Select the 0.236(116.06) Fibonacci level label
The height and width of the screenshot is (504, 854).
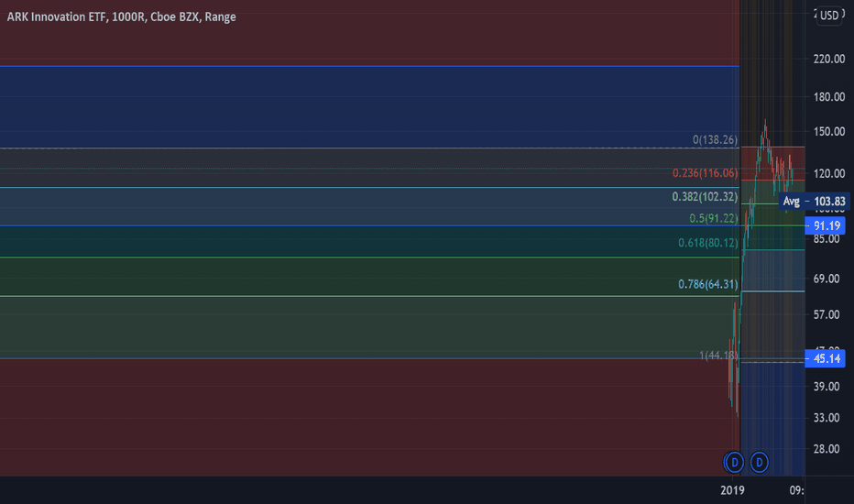[x=706, y=173]
